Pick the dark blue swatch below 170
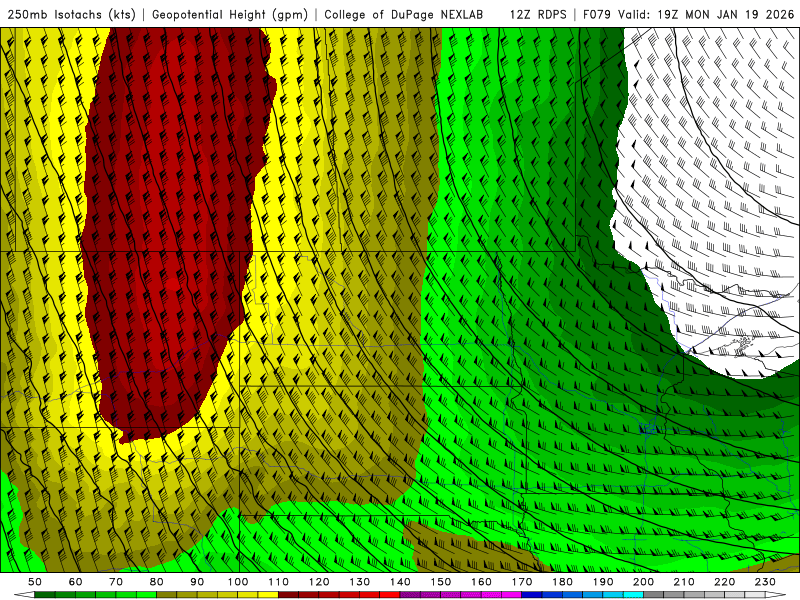The width and height of the screenshot is (800, 600). tap(532, 595)
